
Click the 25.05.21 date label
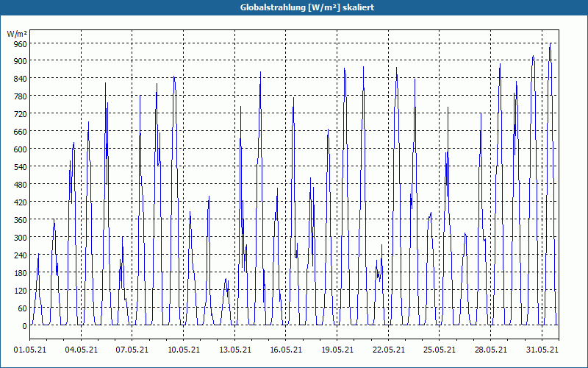439,350
